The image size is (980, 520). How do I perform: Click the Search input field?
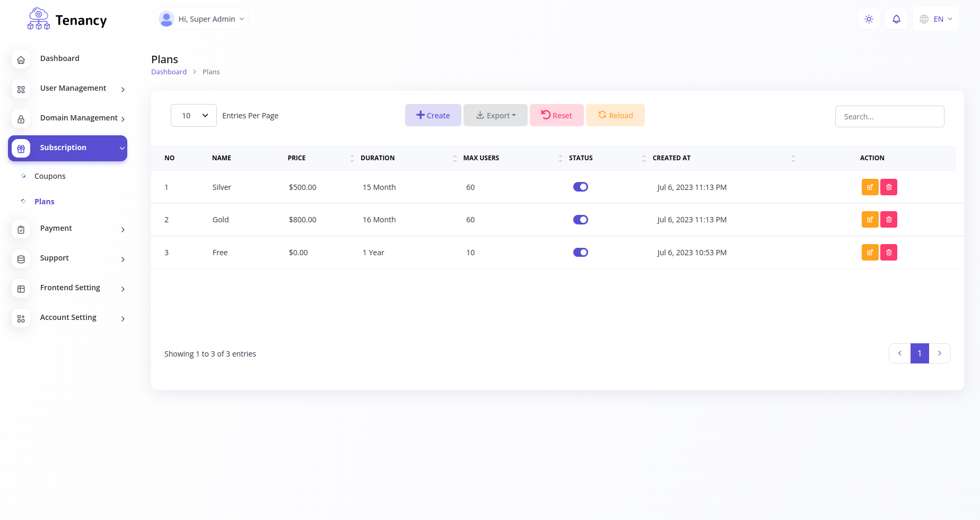pos(890,117)
